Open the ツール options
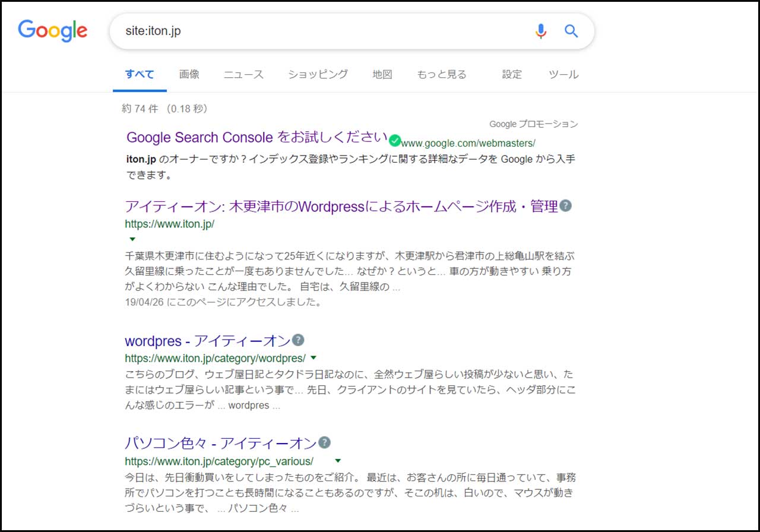The image size is (760, 532). click(563, 75)
